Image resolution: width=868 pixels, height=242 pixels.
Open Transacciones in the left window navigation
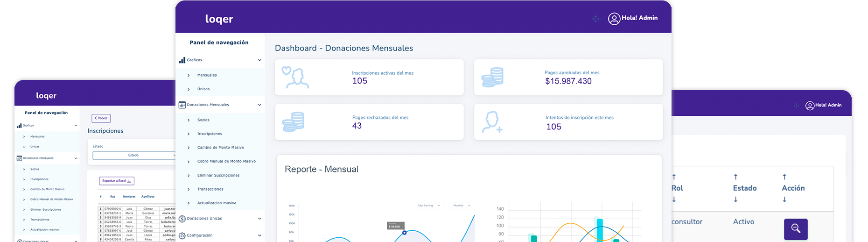tap(40, 220)
